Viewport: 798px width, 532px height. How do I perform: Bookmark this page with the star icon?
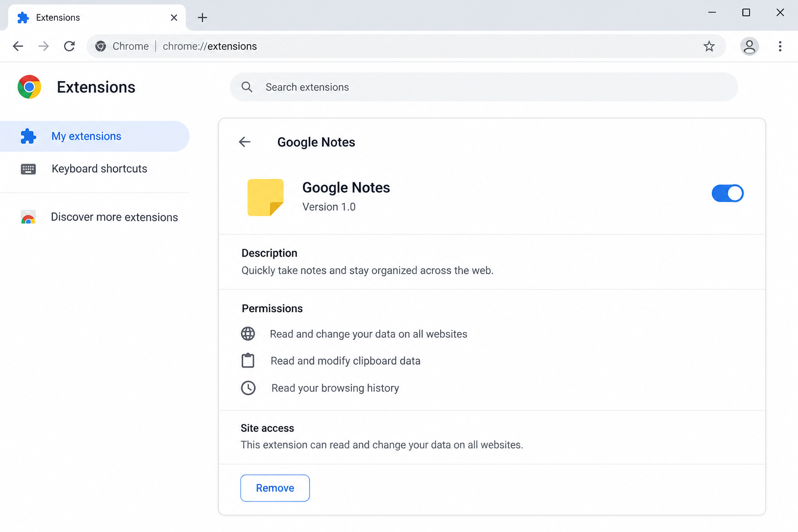[x=709, y=46]
